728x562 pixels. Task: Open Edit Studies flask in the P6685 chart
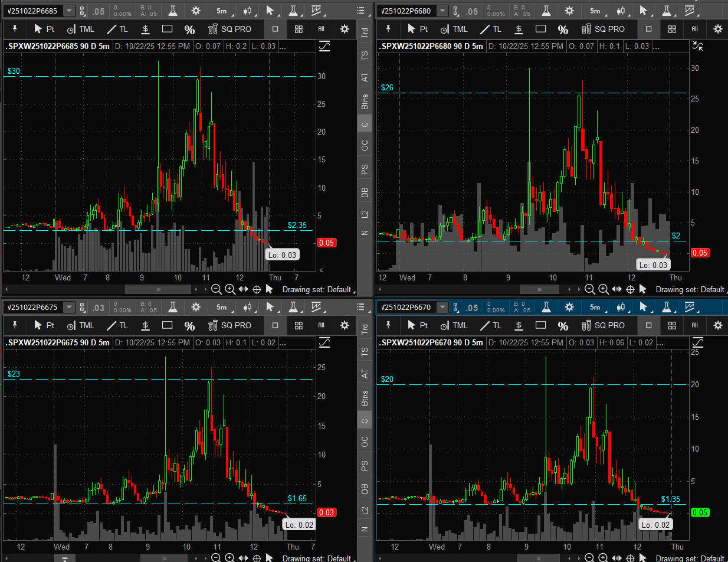[173, 11]
